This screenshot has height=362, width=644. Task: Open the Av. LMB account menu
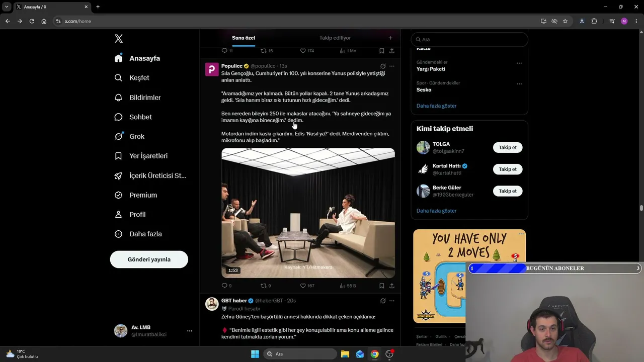tap(153, 331)
